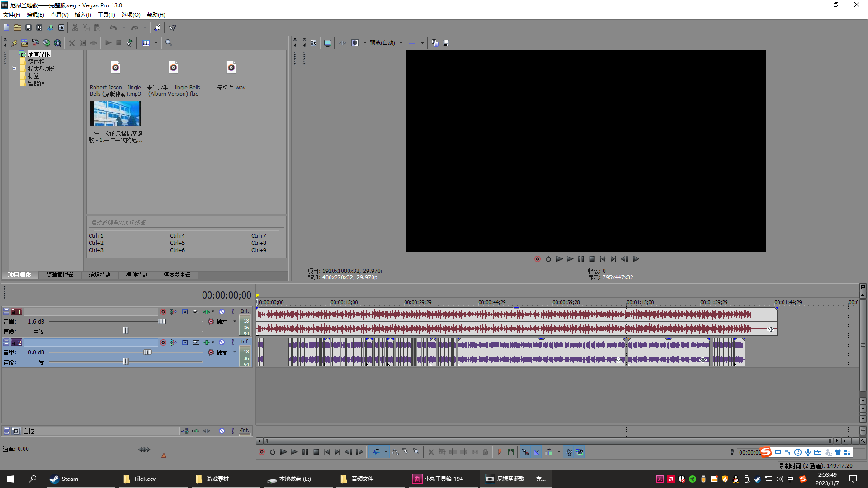The image size is (868, 488).
Task: Adjust the 速率 rate scrub control
Action: (144, 450)
